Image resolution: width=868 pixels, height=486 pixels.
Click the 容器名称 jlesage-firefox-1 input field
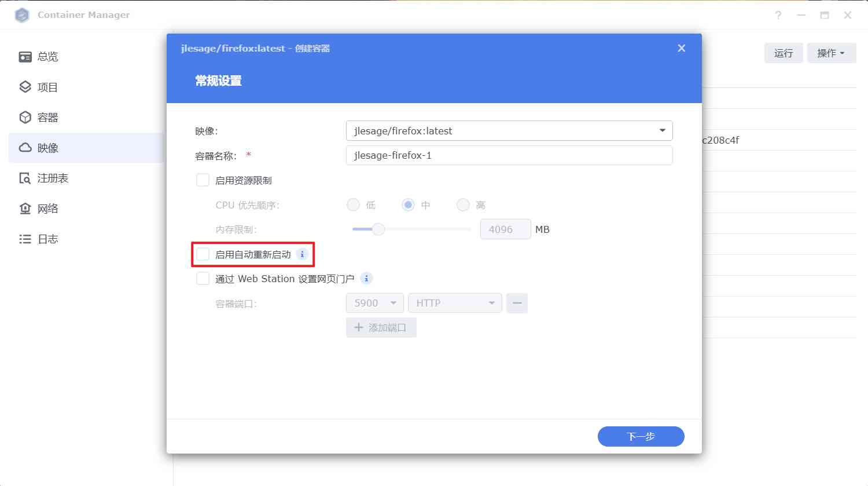tap(509, 155)
